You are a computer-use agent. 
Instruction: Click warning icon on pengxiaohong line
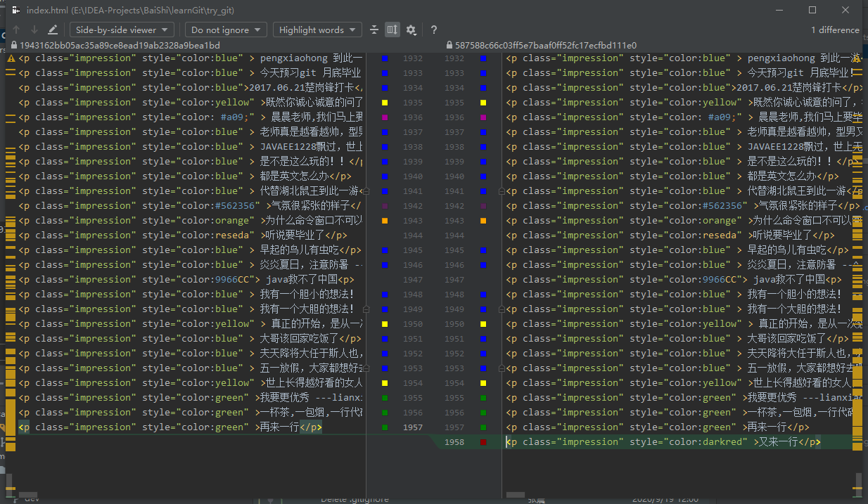pos(11,58)
